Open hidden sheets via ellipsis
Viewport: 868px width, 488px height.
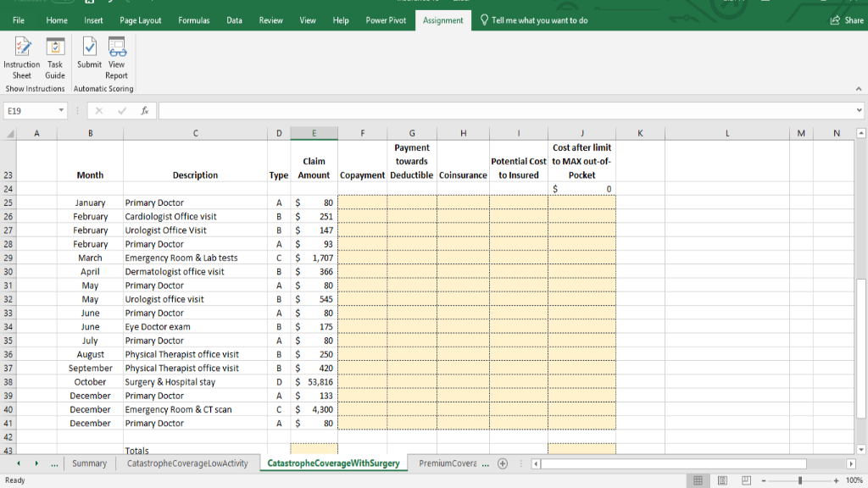[x=53, y=463]
